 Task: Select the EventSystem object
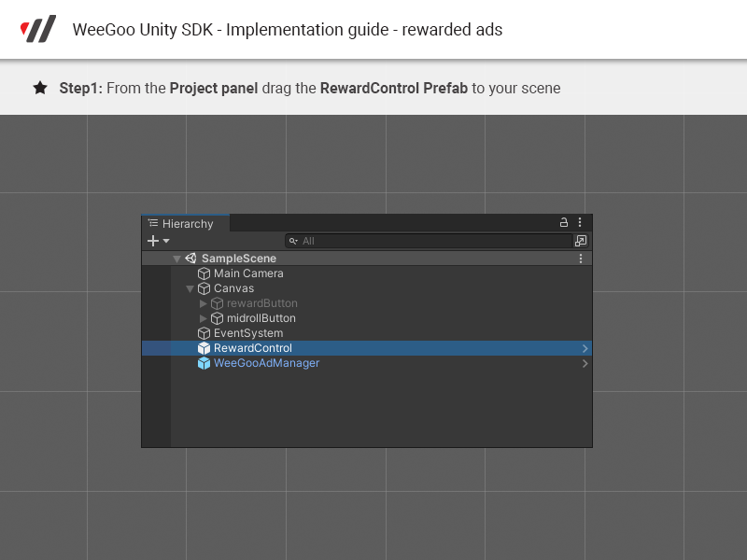tap(247, 333)
